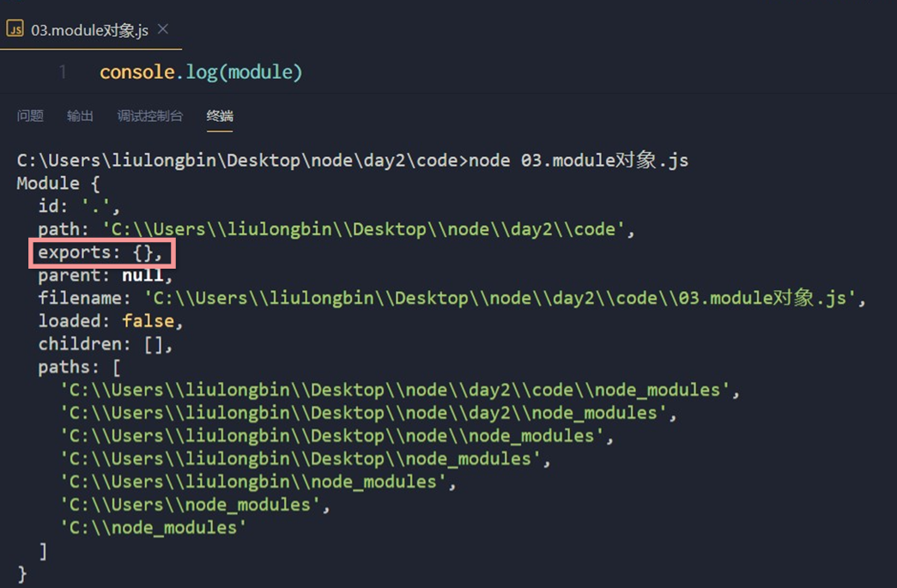
Task: Click the path property value in terminal output
Action: click(366, 229)
